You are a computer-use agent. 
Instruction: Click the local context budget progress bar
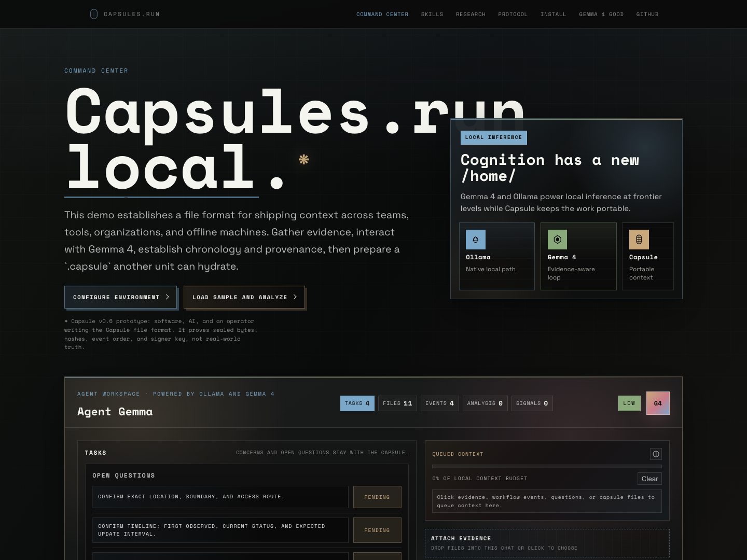[x=547, y=467]
